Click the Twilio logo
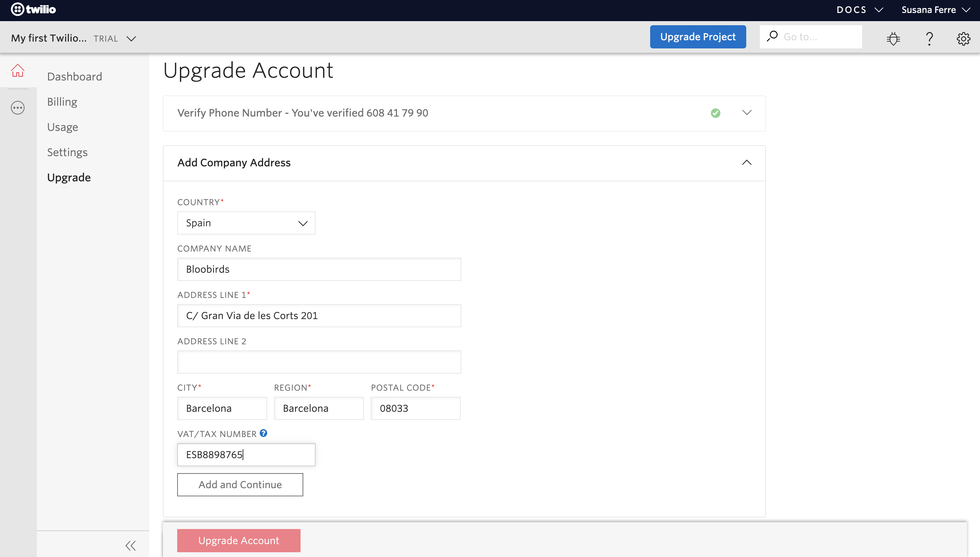This screenshot has width=980, height=557. click(x=33, y=9)
